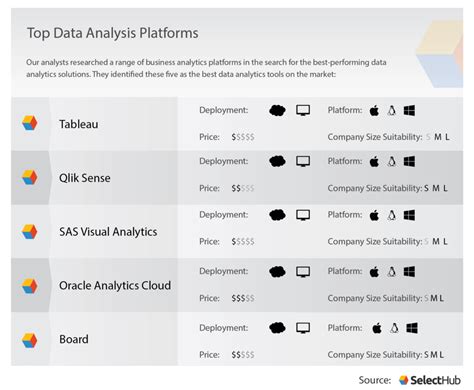Click Board's price dollar rating
The height and width of the screenshot is (390, 474).
click(x=243, y=355)
